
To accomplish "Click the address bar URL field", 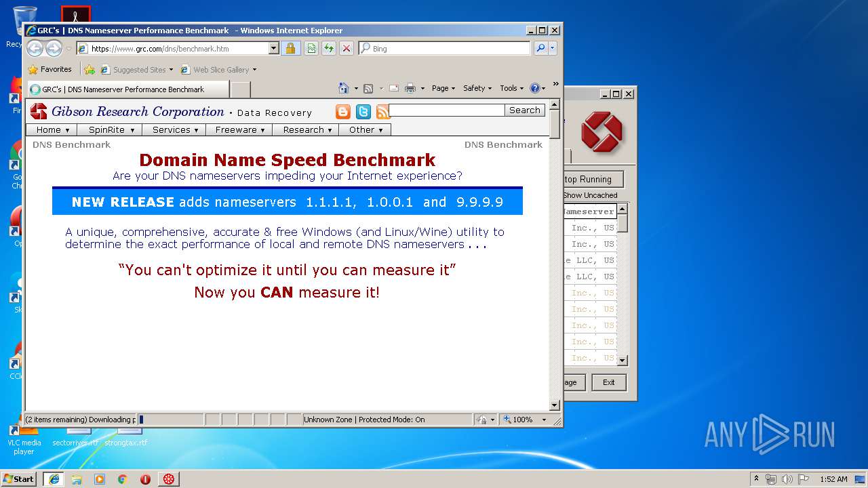I will pyautogui.click(x=173, y=48).
